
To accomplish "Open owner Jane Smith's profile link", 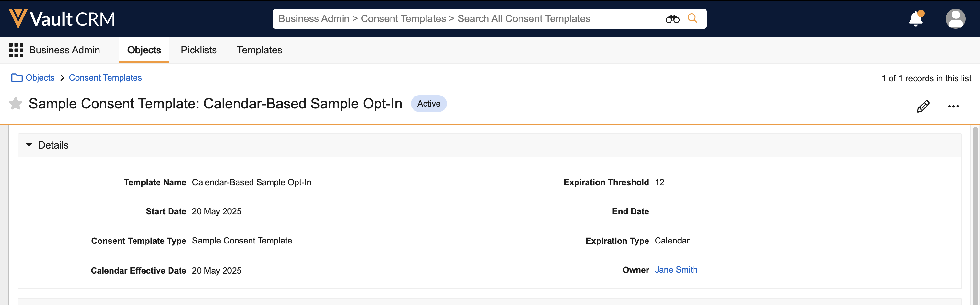I will point(676,270).
